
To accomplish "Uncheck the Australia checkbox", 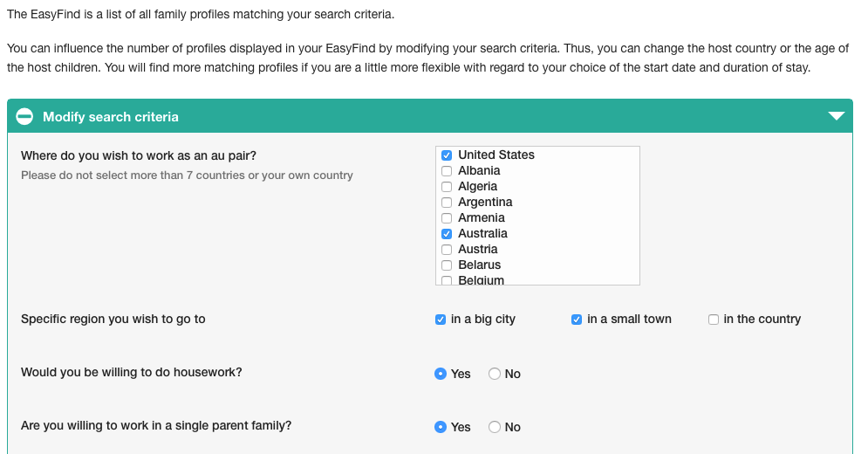I will [x=447, y=234].
